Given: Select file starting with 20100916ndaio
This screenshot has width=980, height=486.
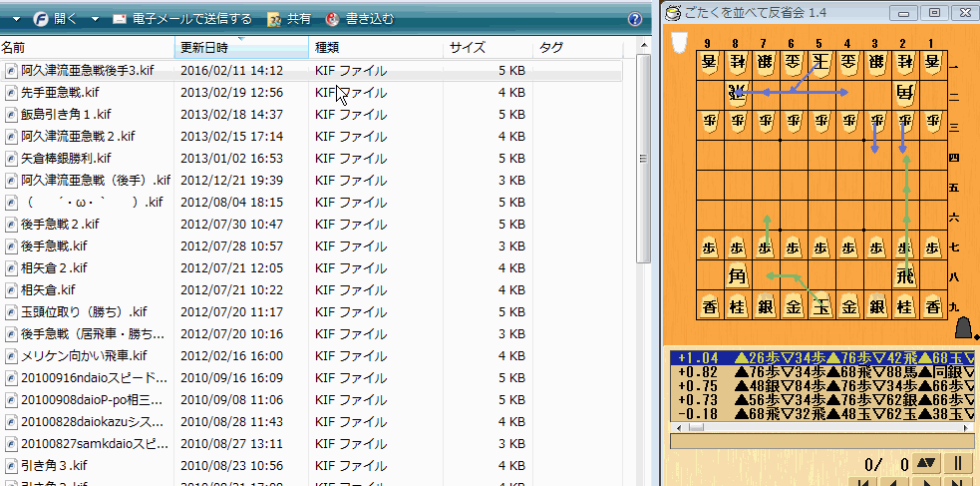Looking at the screenshot, I should [94, 378].
